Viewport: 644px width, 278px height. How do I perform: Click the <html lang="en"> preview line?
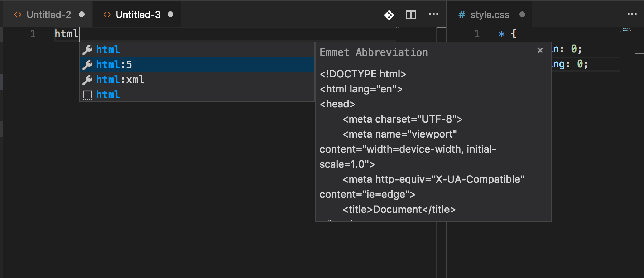[x=361, y=89]
